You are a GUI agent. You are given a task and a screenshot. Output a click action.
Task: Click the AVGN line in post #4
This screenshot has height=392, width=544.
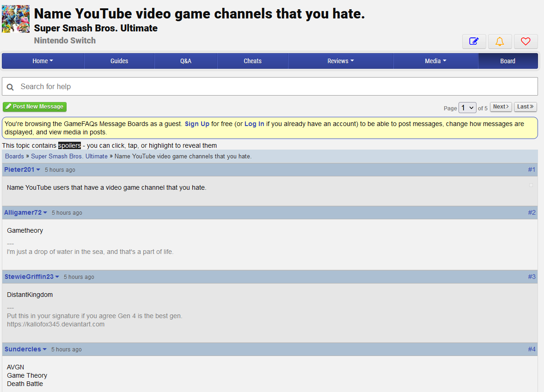(x=16, y=367)
